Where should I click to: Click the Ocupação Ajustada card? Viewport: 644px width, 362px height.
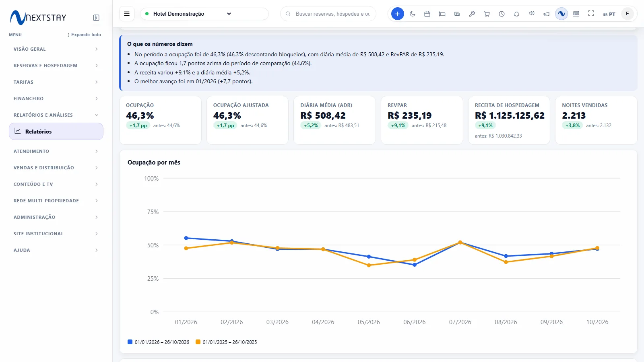pyautogui.click(x=248, y=120)
